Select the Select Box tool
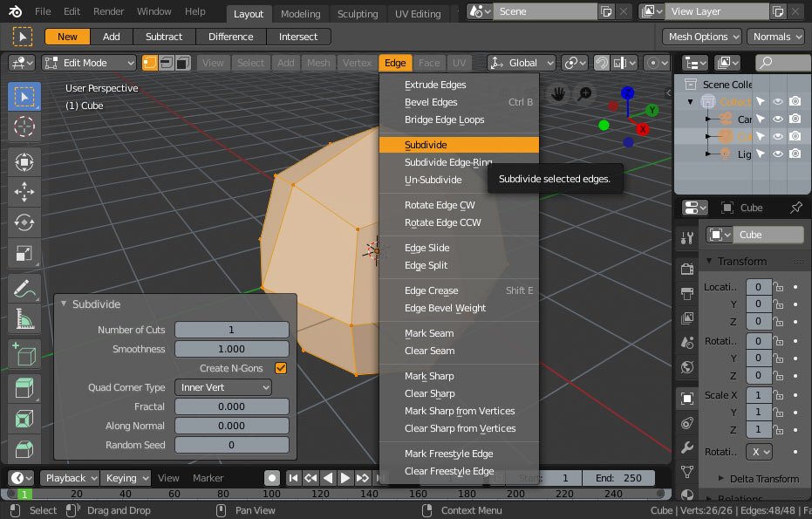This screenshot has width=812, height=519. tap(24, 96)
